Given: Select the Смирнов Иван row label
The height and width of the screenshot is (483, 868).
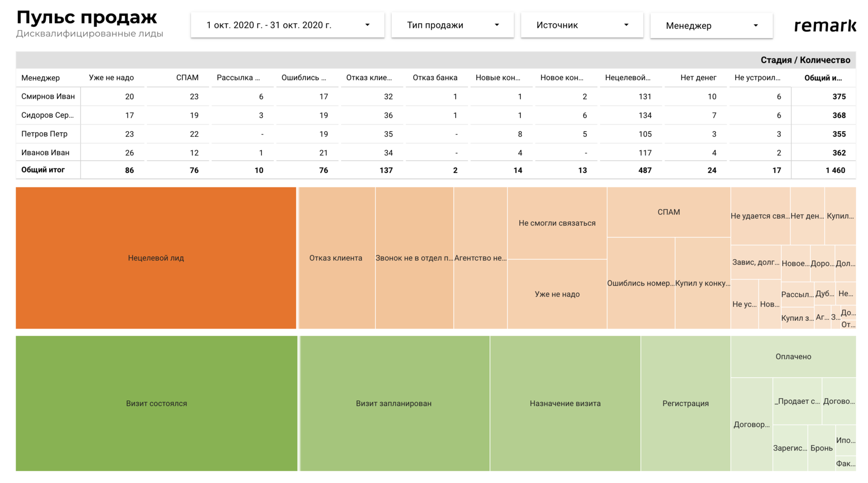Looking at the screenshot, I should click(48, 96).
